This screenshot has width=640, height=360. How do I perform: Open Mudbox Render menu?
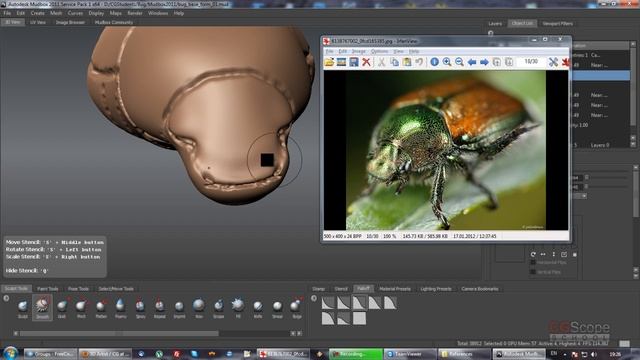click(x=135, y=13)
